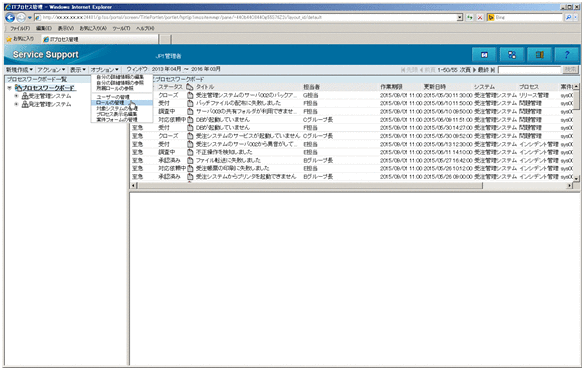
Task: Select 自分の詳細情報の編集 in the options menu
Action: (120, 77)
